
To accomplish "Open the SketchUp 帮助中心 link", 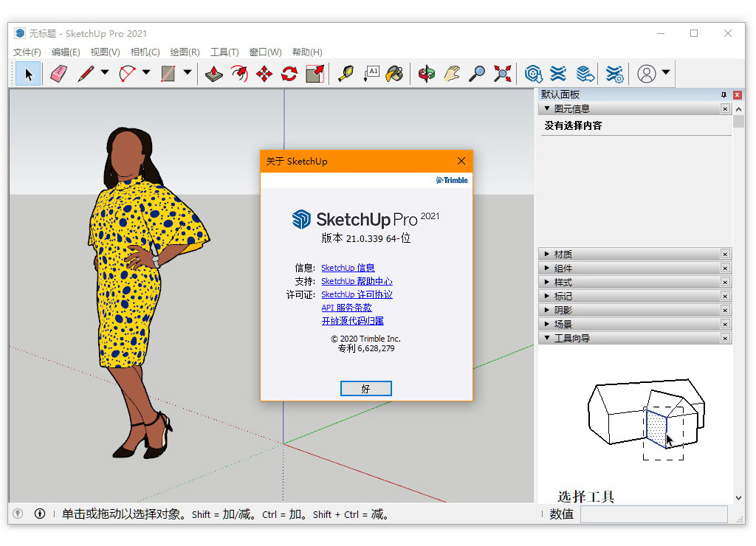I will (x=357, y=281).
